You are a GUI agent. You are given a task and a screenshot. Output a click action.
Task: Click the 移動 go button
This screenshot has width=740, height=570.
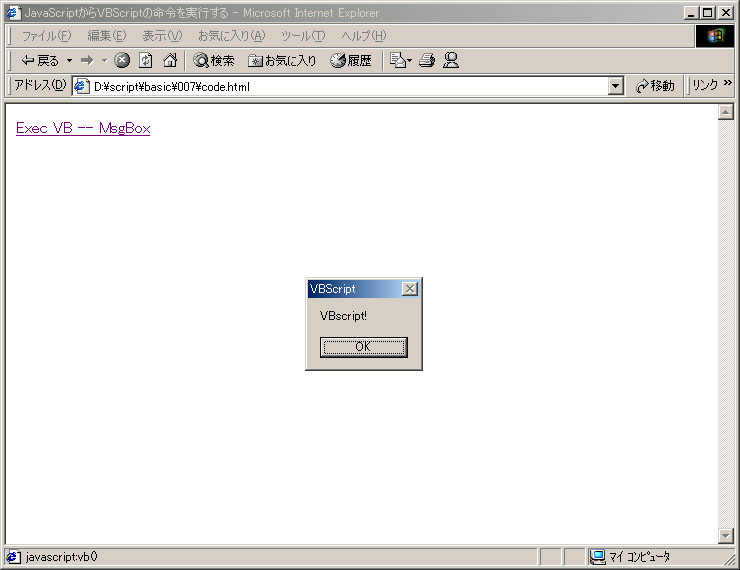pyautogui.click(x=655, y=86)
